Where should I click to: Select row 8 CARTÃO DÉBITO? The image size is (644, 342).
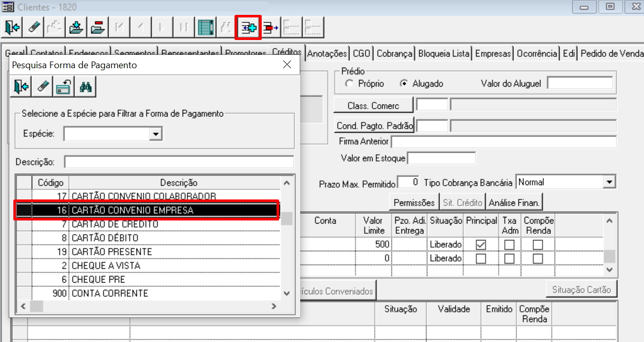[x=148, y=238]
